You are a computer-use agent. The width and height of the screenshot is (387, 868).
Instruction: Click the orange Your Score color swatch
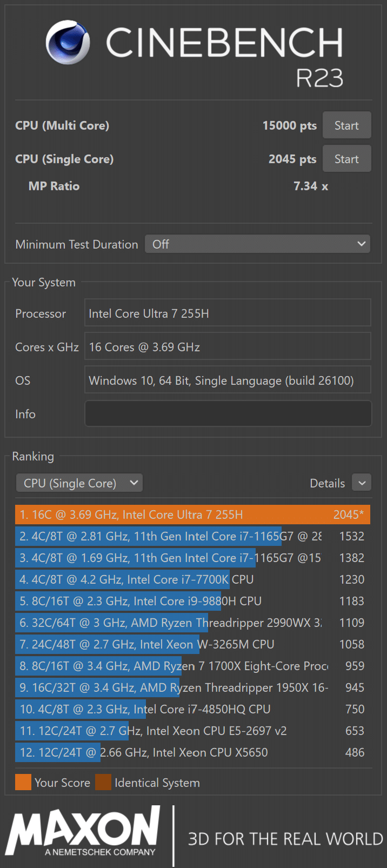pyautogui.click(x=23, y=783)
